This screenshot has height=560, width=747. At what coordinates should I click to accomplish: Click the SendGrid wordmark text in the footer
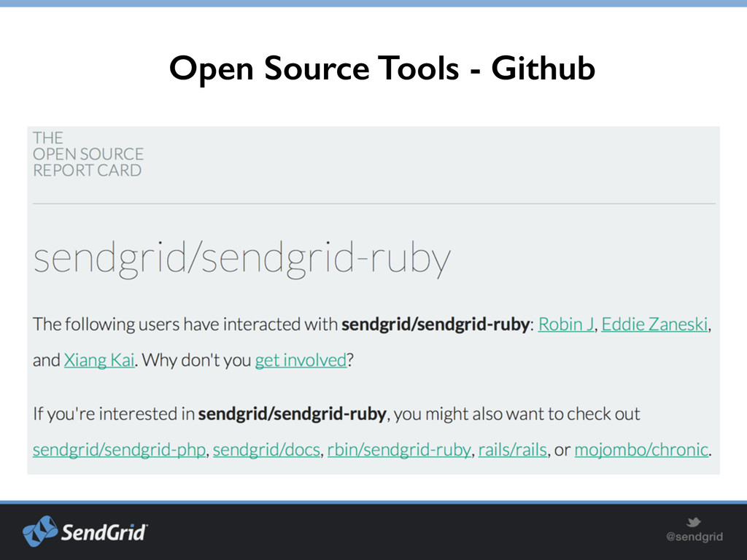104,532
